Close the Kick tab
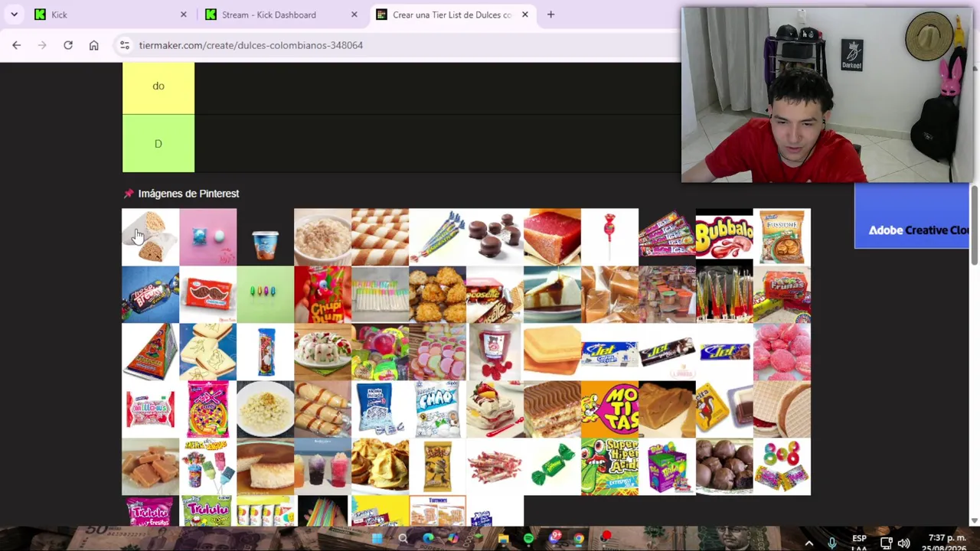 pos(184,15)
